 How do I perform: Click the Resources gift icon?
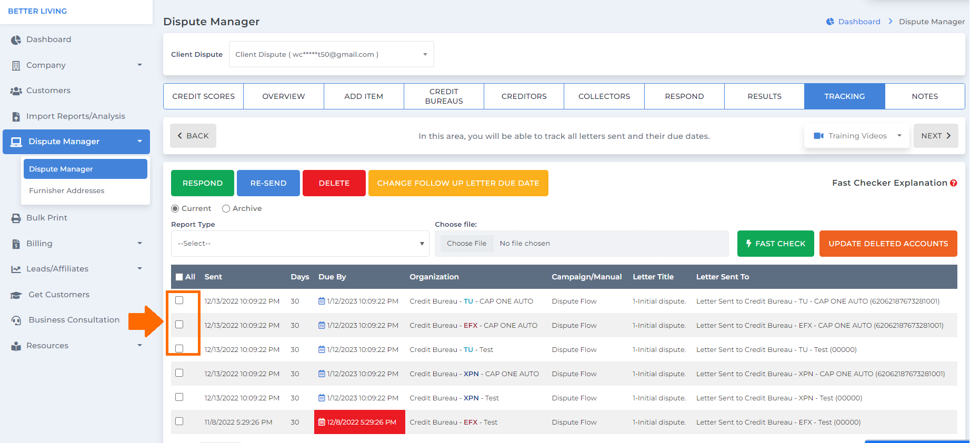[16, 346]
